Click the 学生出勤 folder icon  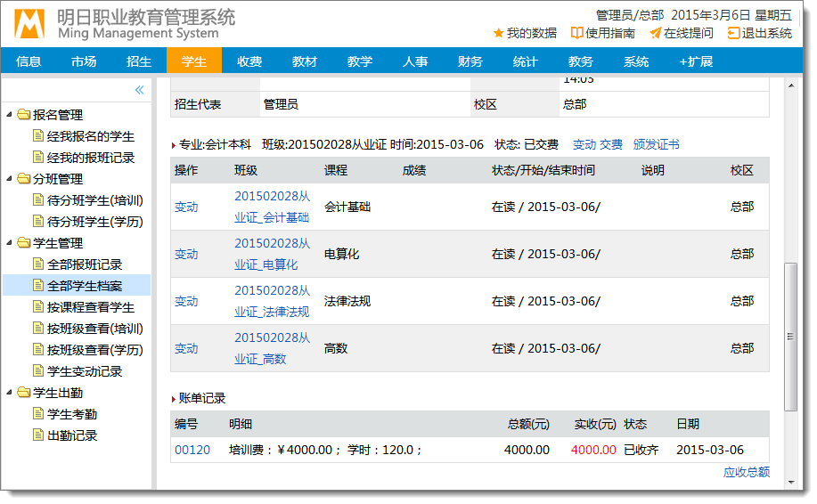point(24,393)
